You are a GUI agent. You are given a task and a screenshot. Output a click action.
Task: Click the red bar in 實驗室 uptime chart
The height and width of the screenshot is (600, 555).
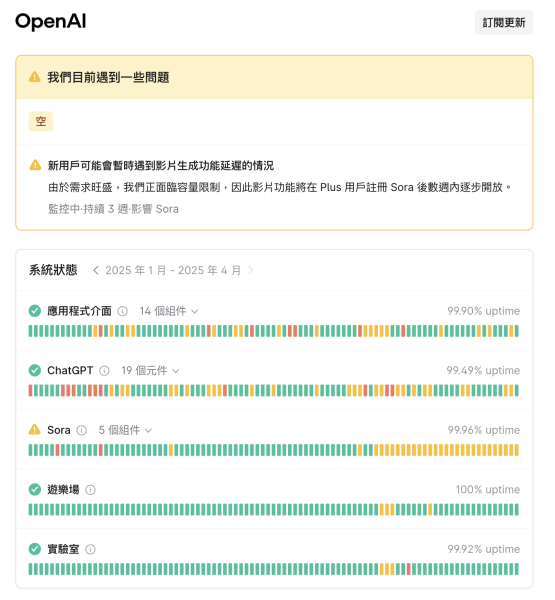click(x=409, y=569)
